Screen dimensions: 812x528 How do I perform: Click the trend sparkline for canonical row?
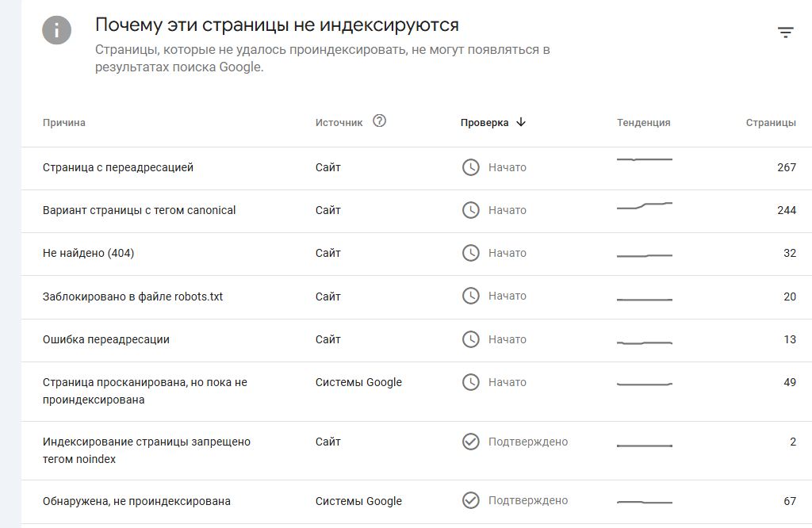pyautogui.click(x=644, y=206)
